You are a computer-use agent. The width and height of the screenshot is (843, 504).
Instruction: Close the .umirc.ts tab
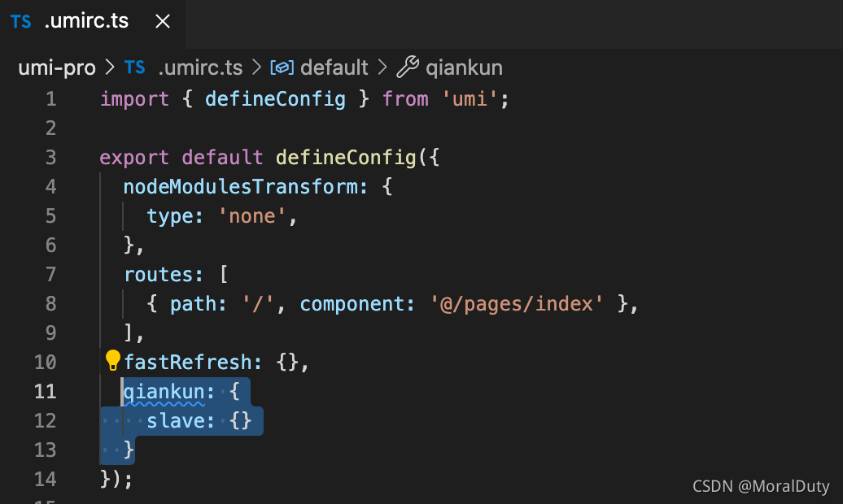tap(163, 21)
